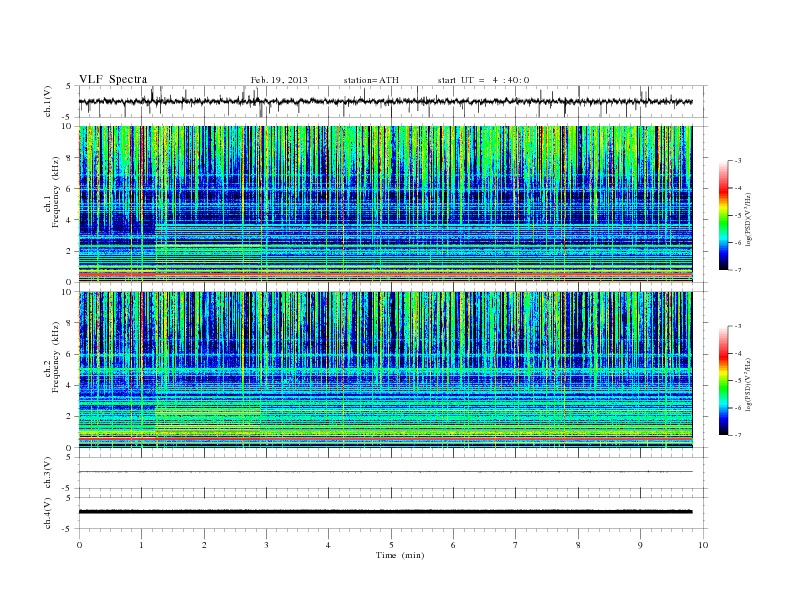The width and height of the screenshot is (792, 612).
Task: Click the "6" kHz tick on ch.2 spectrogram axis
Action: point(69,354)
